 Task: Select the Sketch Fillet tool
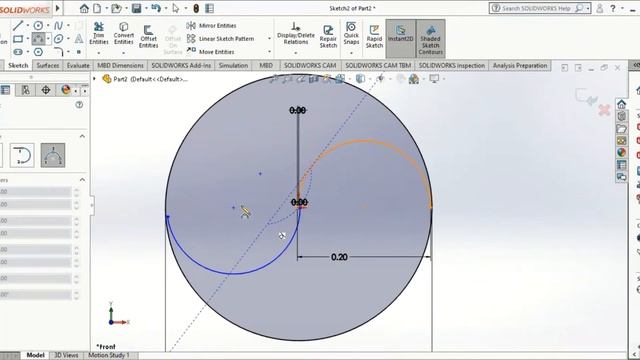tap(58, 52)
